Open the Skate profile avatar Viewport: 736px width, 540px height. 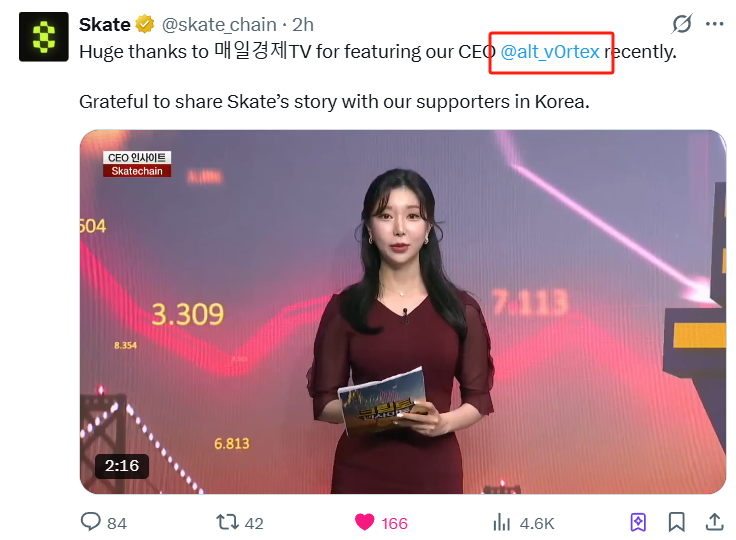point(44,37)
